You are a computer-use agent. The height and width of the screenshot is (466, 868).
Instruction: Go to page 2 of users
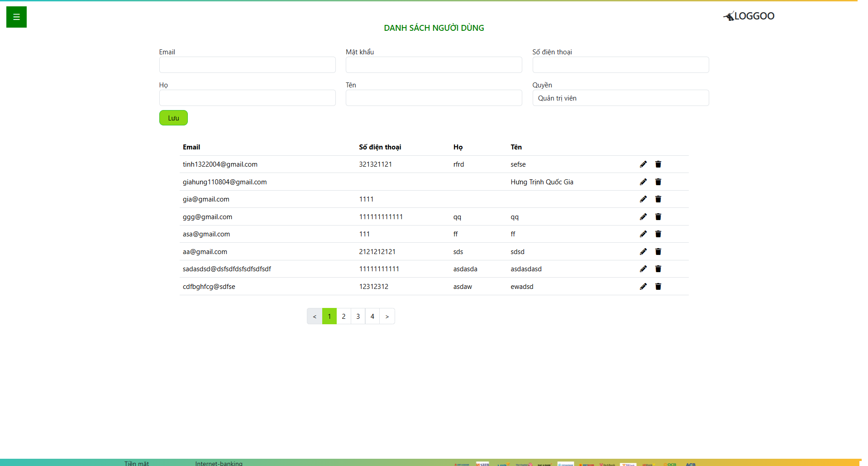coord(343,316)
